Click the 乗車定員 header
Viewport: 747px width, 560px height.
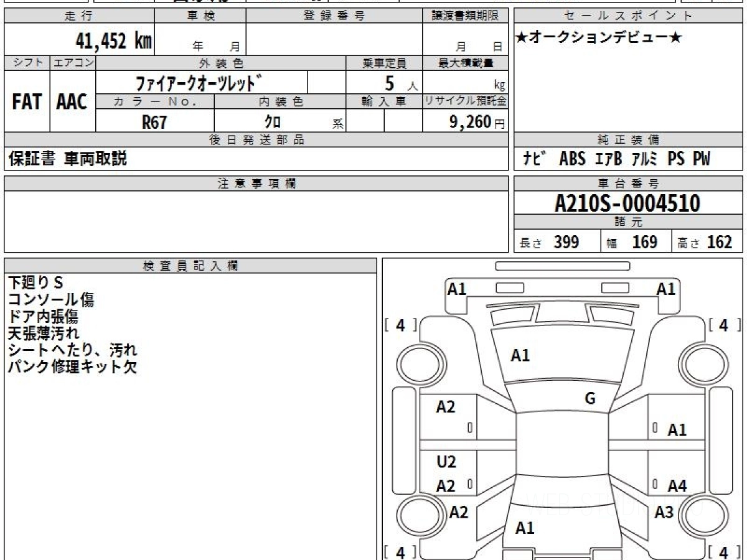point(384,63)
